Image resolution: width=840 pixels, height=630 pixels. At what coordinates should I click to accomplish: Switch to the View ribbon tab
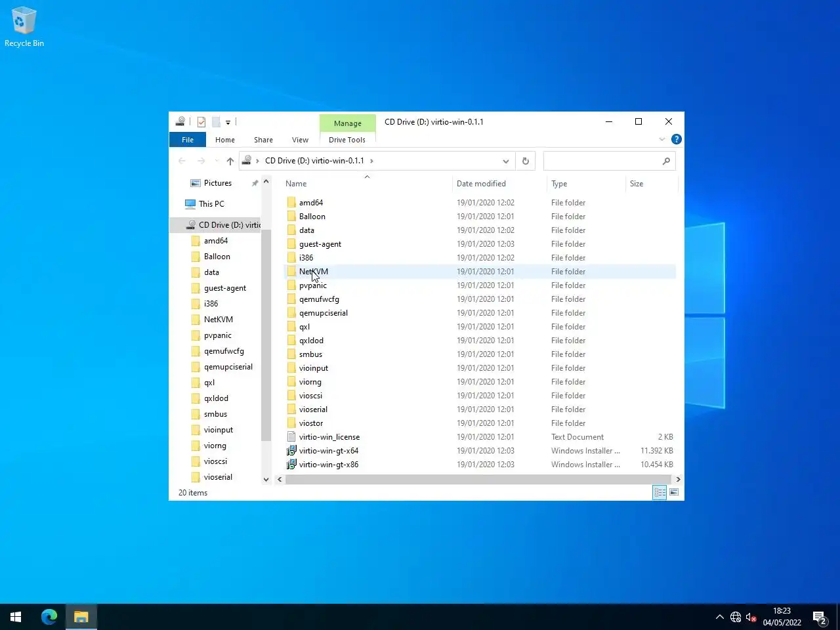click(x=300, y=140)
